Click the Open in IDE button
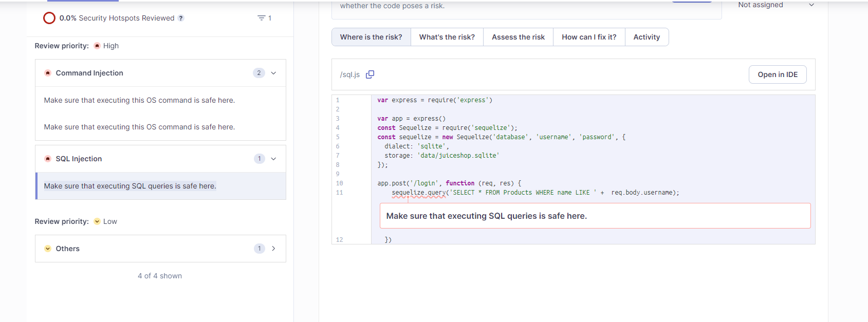 pos(778,74)
